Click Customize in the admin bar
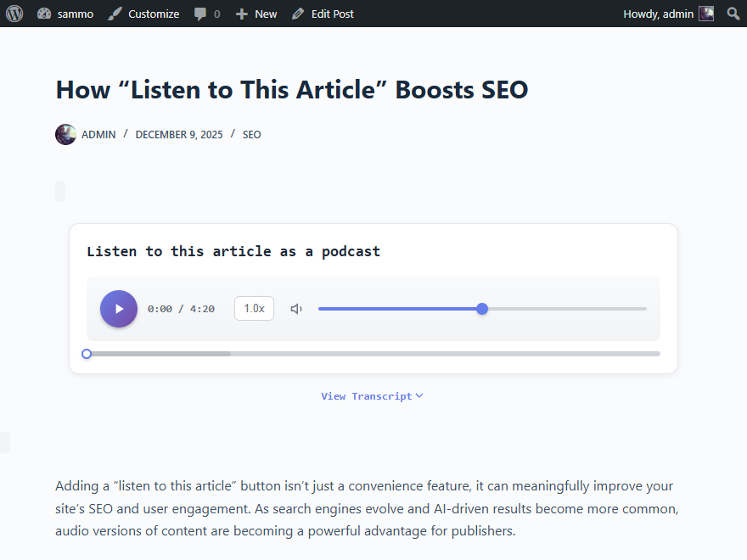 tap(143, 14)
